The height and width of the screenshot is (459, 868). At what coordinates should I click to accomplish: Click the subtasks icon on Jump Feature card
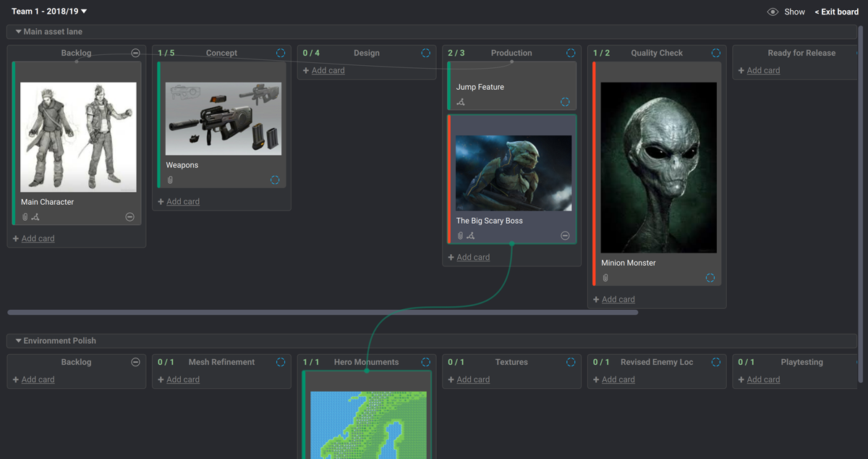coord(461,102)
